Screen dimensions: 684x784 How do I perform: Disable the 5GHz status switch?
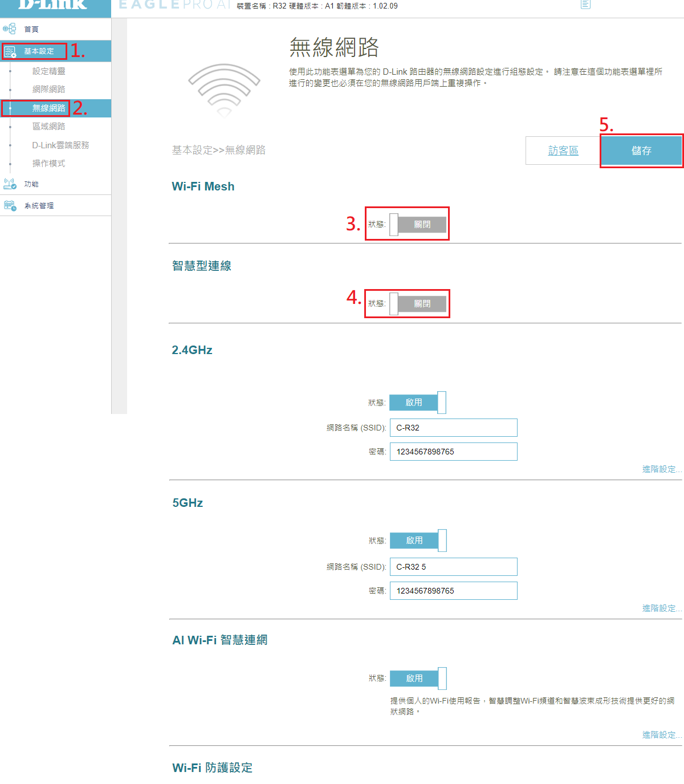pyautogui.click(x=418, y=541)
